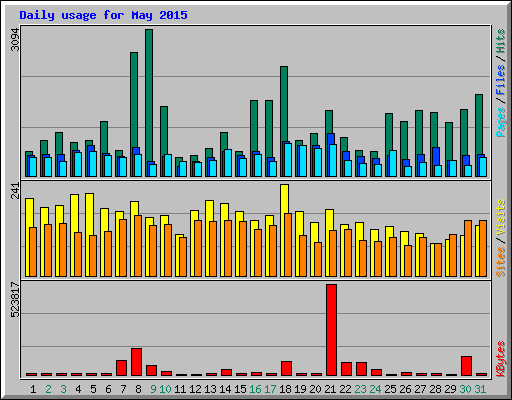
Task: Click day 17 on the x-axis
Action: pyautogui.click(x=270, y=389)
